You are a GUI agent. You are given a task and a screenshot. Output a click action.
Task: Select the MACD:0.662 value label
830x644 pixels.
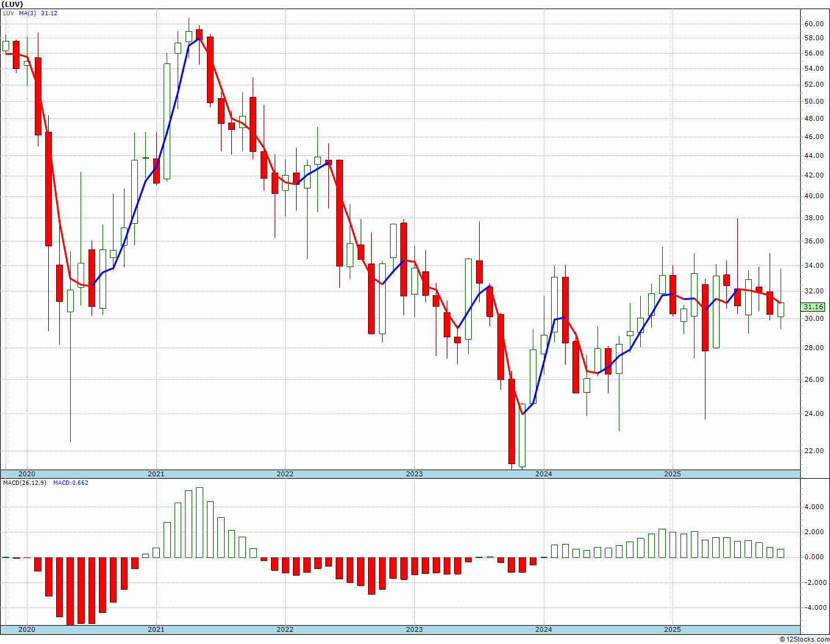(70, 483)
